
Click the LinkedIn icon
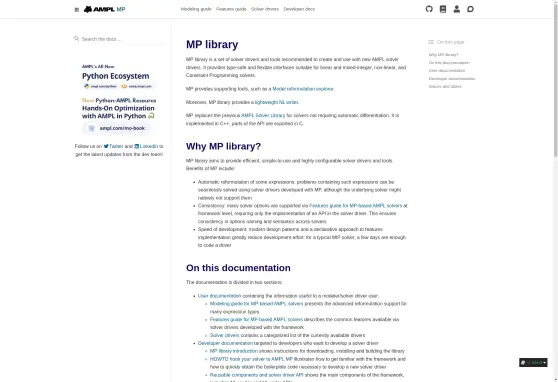click(x=137, y=146)
